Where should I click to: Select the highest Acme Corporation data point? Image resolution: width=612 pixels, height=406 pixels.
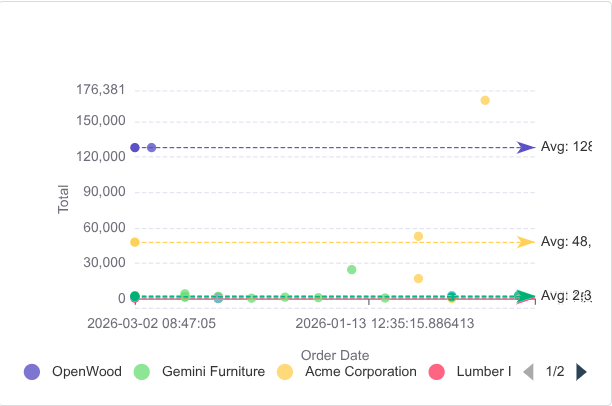coord(485,100)
